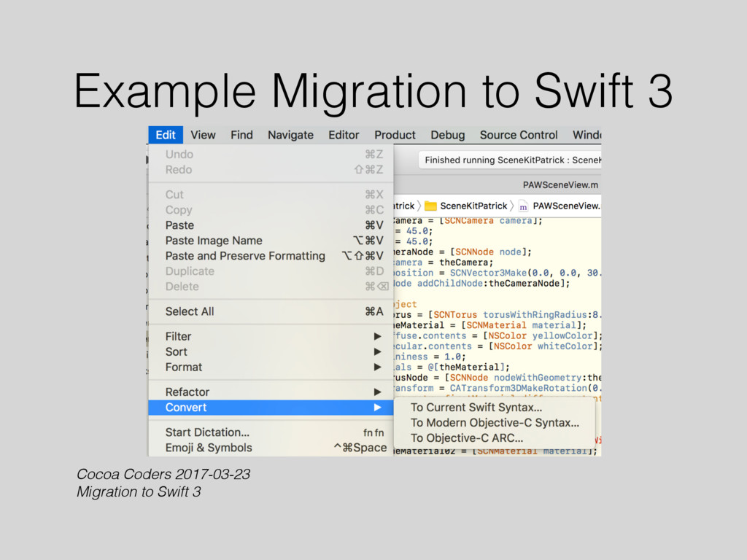The image size is (747, 560).
Task: Open the Navigate menu
Action: pyautogui.click(x=290, y=135)
